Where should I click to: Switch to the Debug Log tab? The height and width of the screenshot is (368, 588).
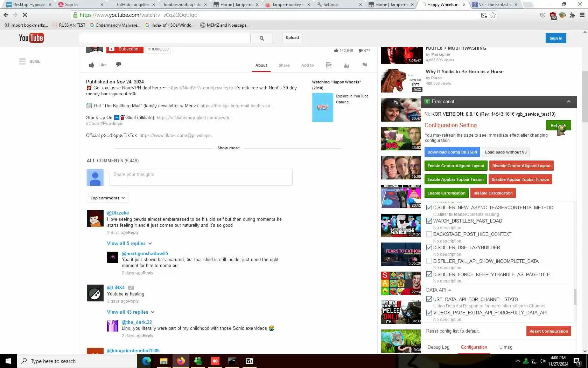(x=439, y=347)
